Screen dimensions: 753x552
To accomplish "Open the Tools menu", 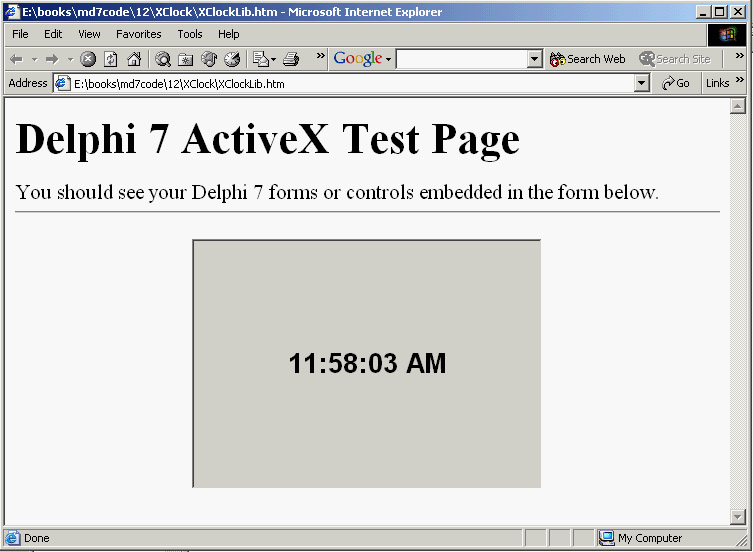I will 190,34.
